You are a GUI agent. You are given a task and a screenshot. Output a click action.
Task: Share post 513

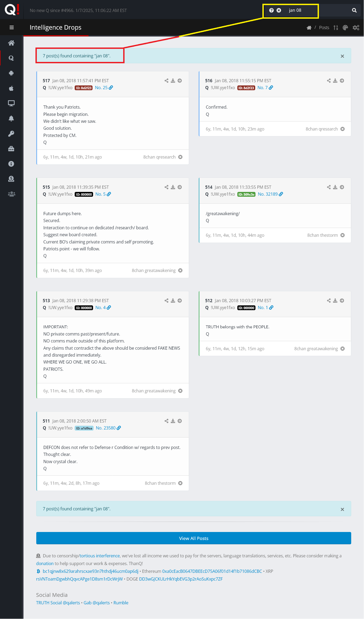tap(166, 301)
